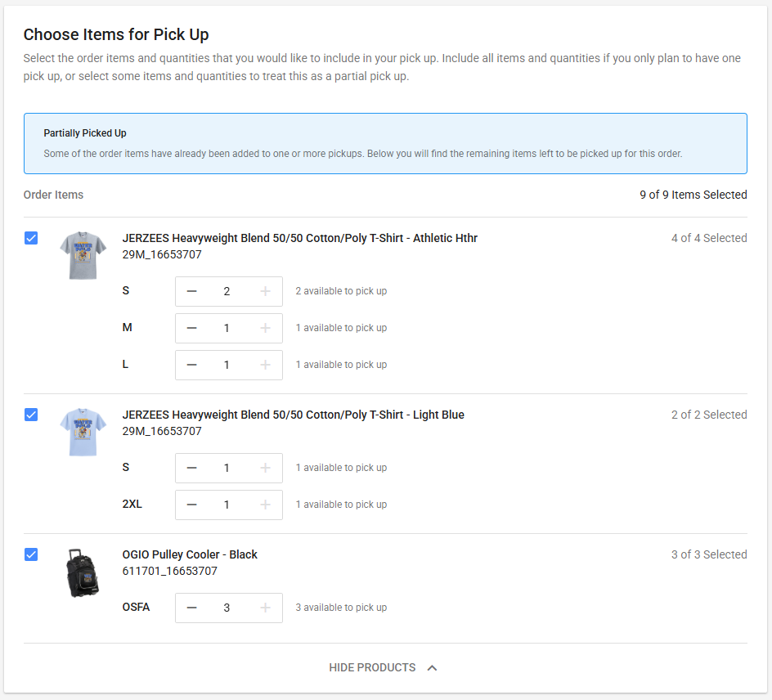Click the OGIO Pulley Cooler - Black title

tap(190, 554)
